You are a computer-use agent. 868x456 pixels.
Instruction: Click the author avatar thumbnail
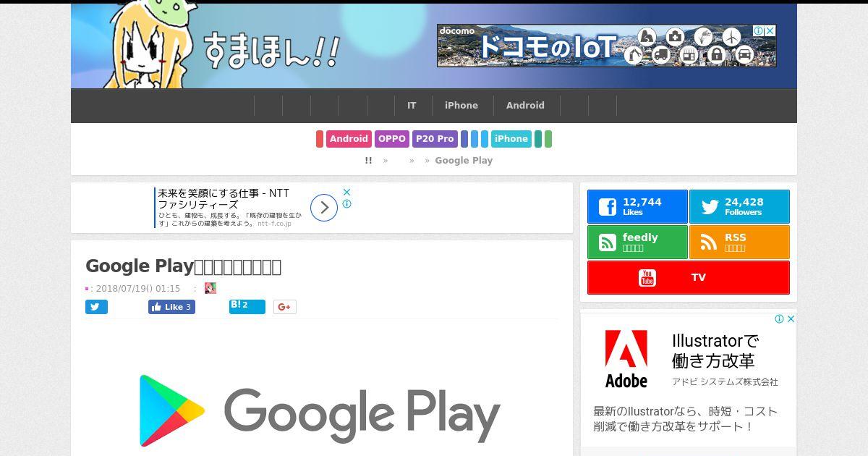click(x=210, y=288)
